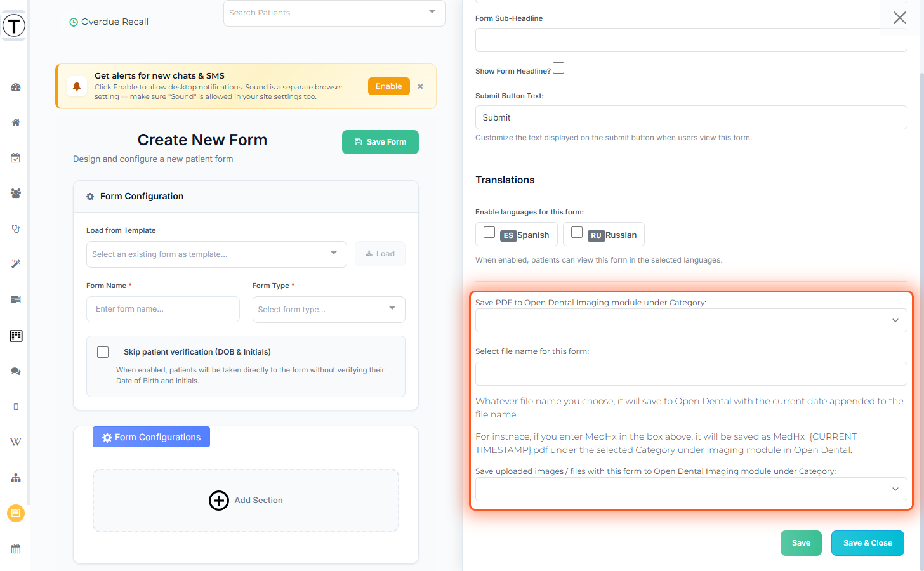The width and height of the screenshot is (924, 571).
Task: Click the T logo at top left
Action: (x=14, y=26)
